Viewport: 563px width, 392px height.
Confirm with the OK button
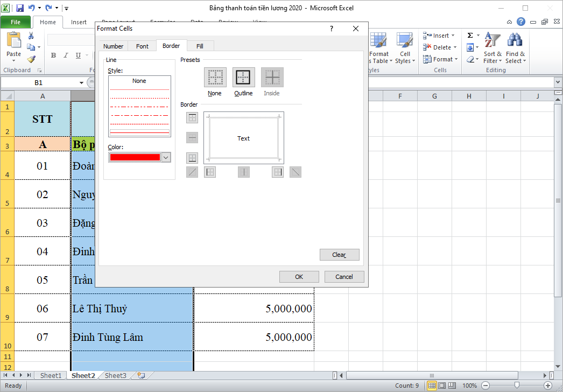pos(299,276)
